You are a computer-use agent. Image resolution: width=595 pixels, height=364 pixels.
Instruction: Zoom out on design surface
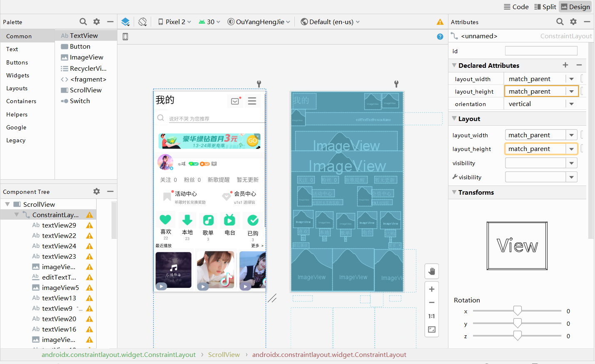(432, 302)
